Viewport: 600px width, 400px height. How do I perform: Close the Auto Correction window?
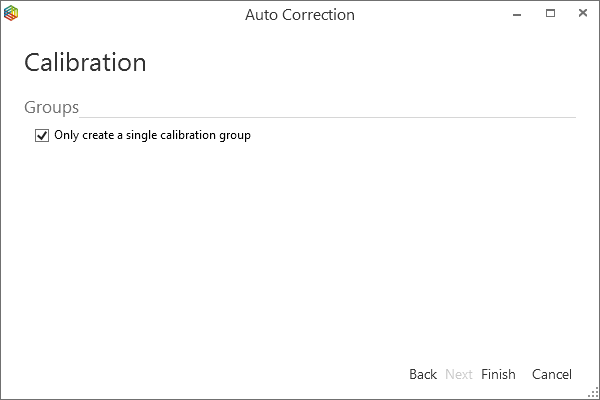tap(581, 15)
